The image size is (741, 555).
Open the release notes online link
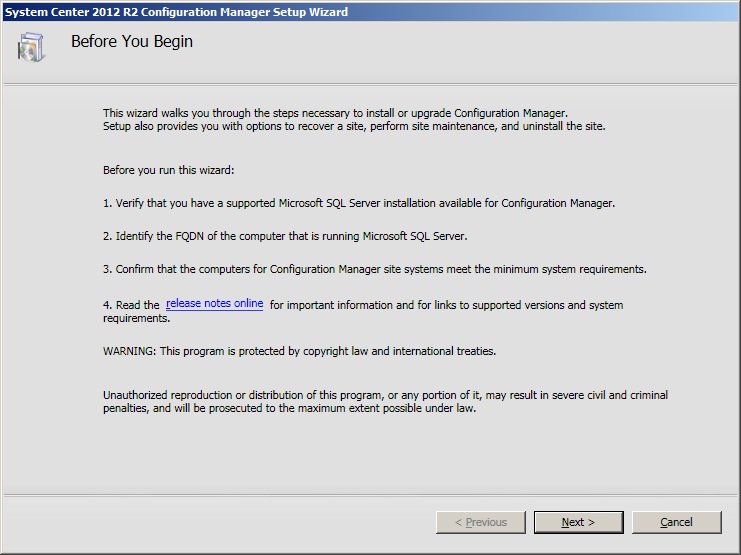(x=214, y=304)
